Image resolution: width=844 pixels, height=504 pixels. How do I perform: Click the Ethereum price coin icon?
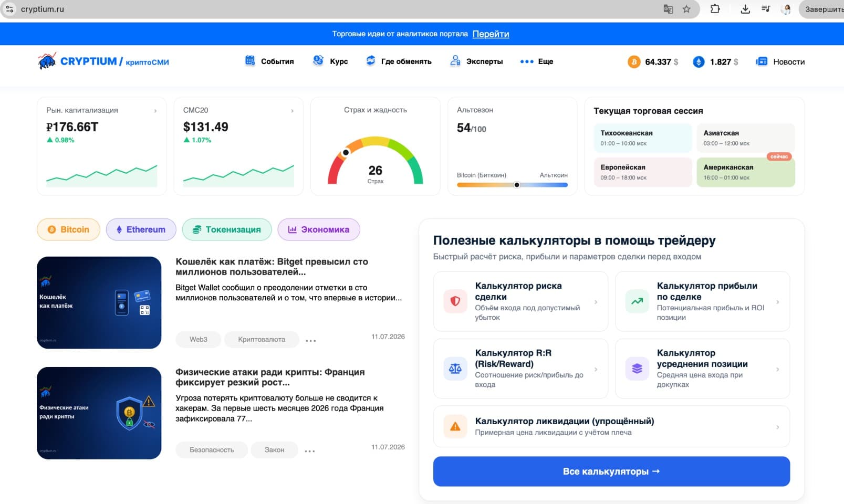pyautogui.click(x=699, y=62)
